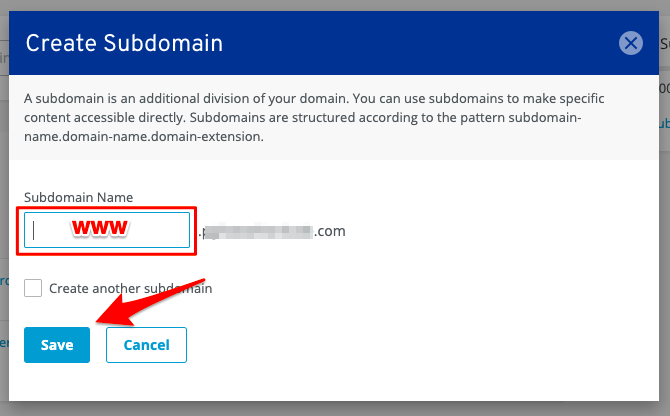Image resolution: width=670 pixels, height=416 pixels.
Task: Tick the Create another subdomain checkbox
Action: [33, 288]
